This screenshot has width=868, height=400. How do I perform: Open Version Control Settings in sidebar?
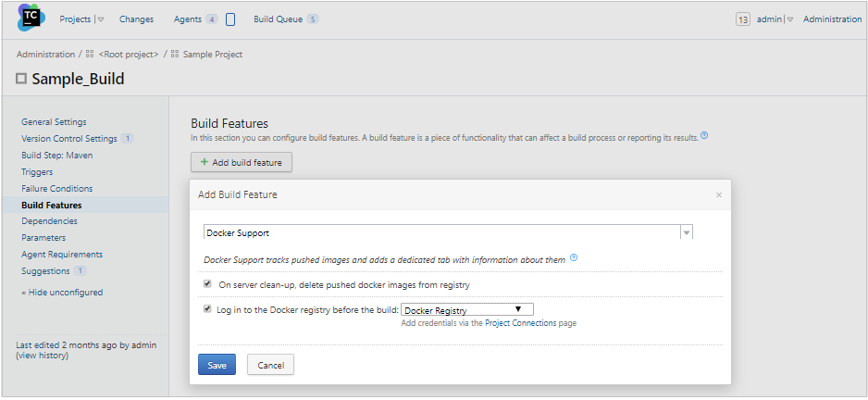[x=69, y=139]
